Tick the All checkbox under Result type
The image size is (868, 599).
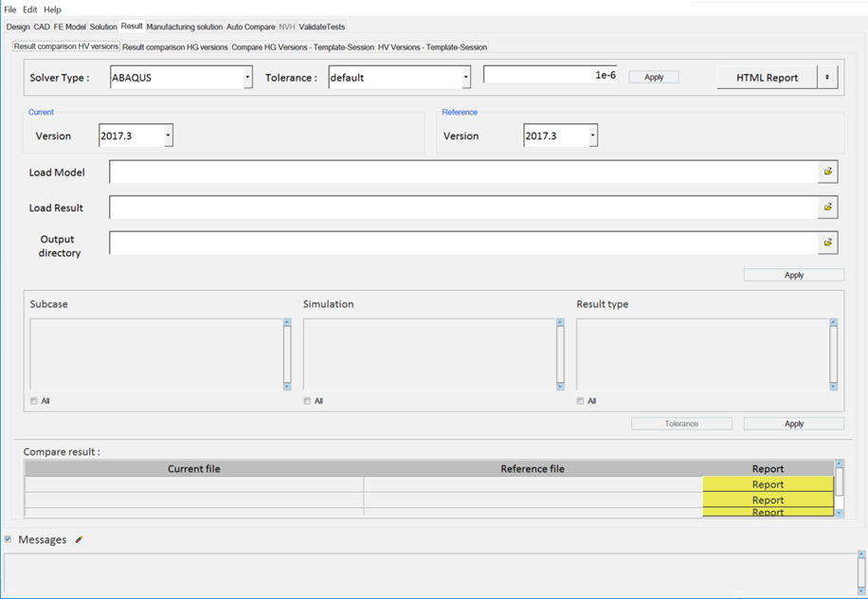tap(580, 401)
